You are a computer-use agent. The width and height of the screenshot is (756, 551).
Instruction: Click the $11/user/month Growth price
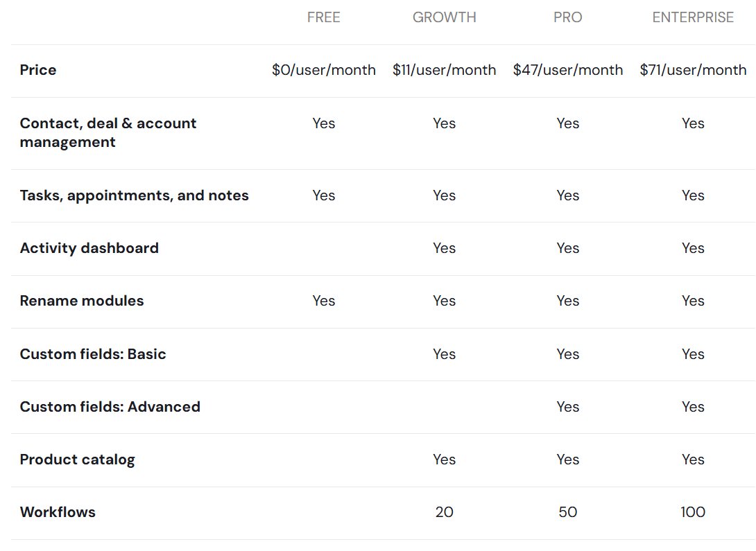pos(444,70)
